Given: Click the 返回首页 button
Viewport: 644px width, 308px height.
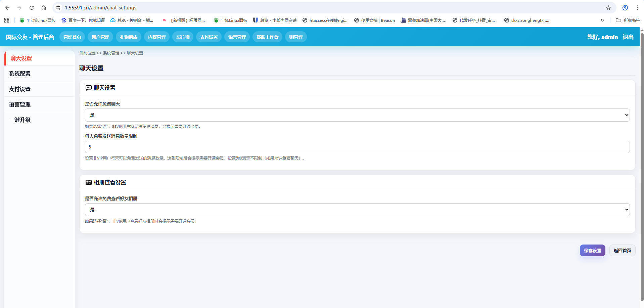Looking at the screenshot, I should point(622,251).
